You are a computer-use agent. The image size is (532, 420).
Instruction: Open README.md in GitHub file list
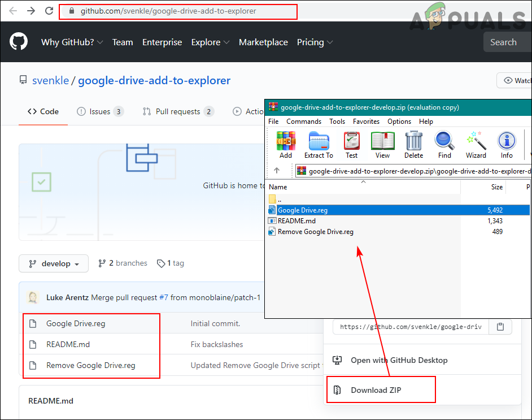click(x=68, y=345)
